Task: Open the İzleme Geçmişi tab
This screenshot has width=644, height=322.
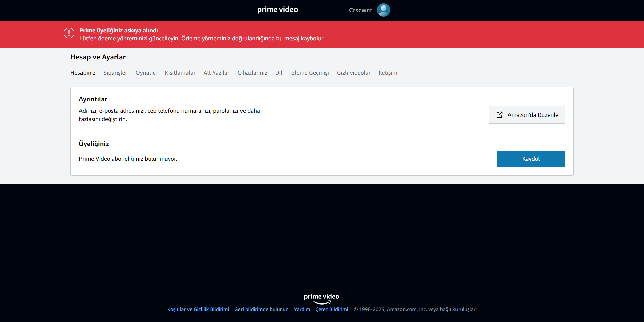Action: [x=310, y=73]
